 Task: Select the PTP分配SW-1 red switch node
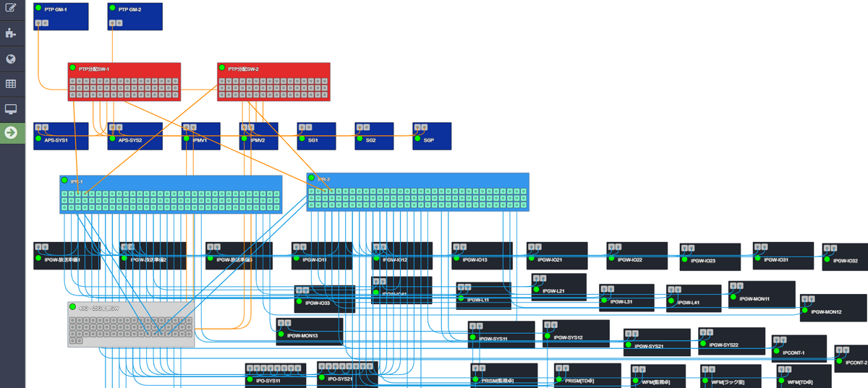[x=124, y=82]
